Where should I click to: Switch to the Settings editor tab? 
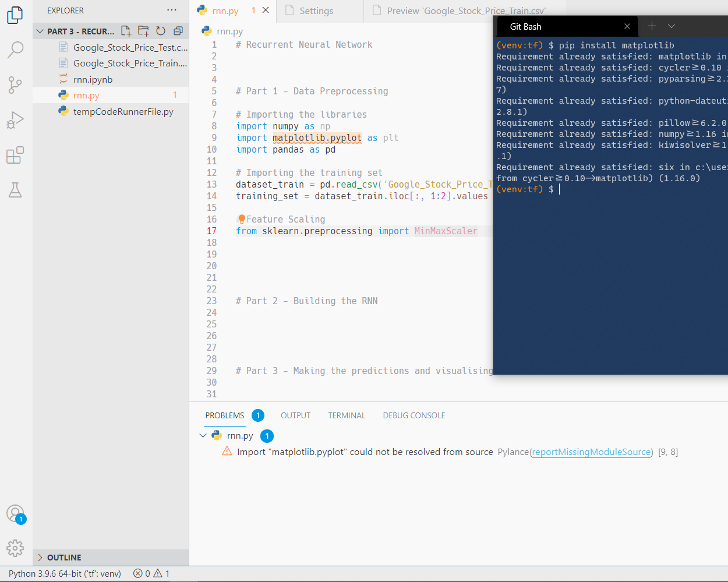316,10
